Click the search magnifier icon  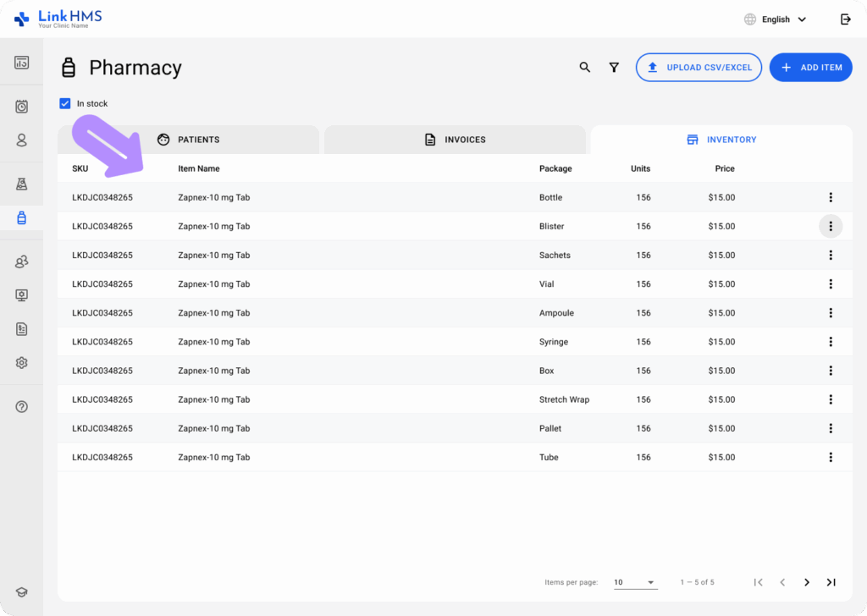(584, 68)
